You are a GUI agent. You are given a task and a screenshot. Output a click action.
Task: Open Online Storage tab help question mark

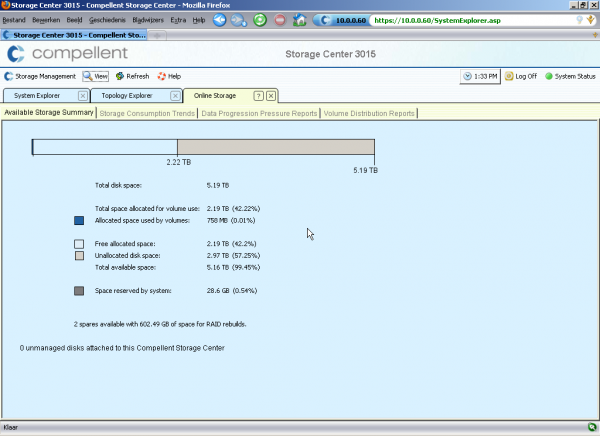click(x=259, y=96)
